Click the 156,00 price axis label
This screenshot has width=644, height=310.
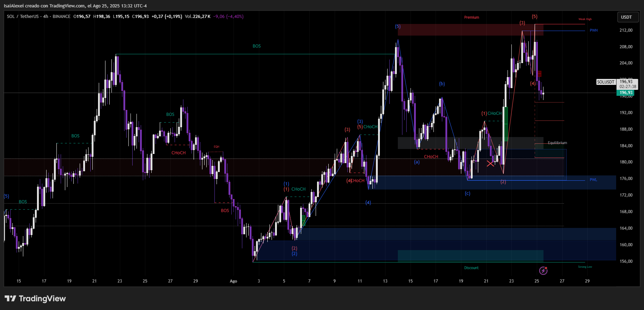[x=626, y=261]
